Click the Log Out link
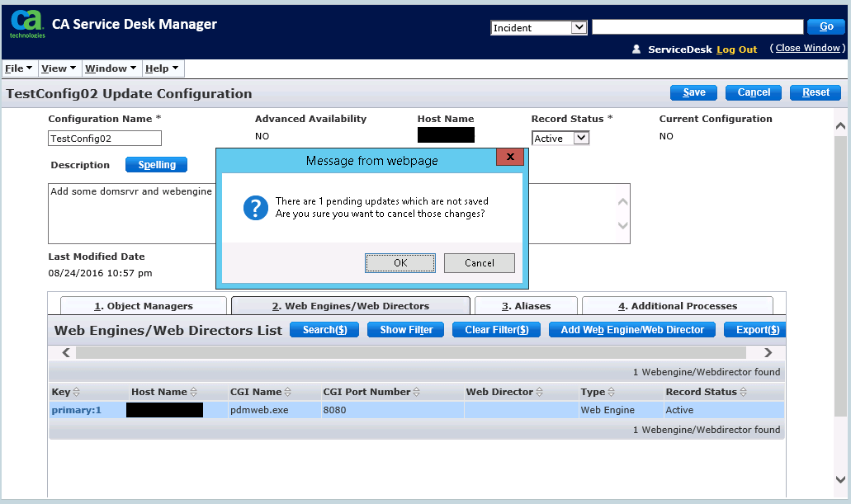This screenshot has height=504, width=851. click(736, 49)
